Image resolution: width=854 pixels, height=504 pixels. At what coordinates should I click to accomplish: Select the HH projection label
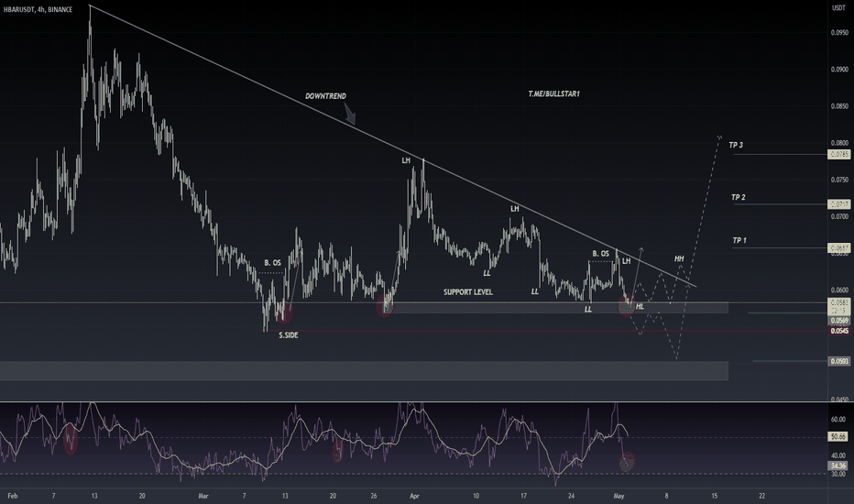pos(679,258)
